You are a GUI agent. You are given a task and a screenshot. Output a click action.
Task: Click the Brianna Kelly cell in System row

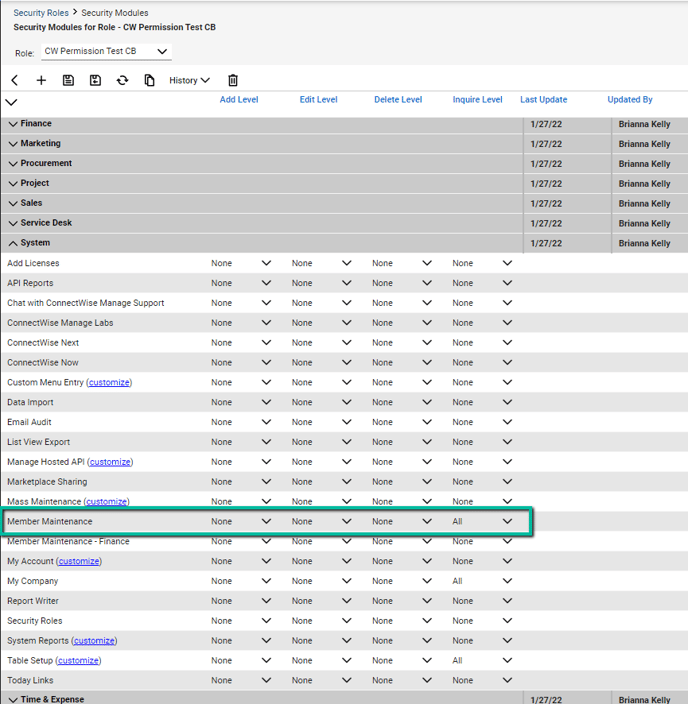(644, 243)
